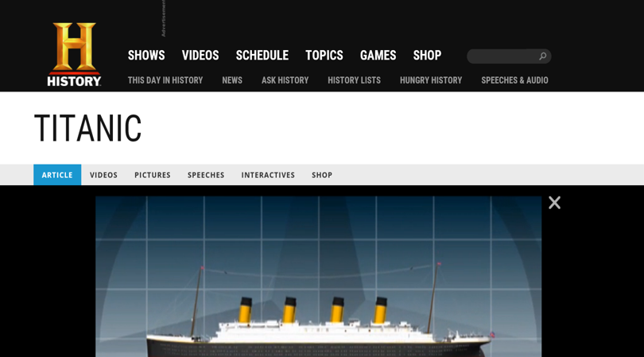The height and width of the screenshot is (357, 644).
Task: Open the Games menu
Action: (378, 56)
